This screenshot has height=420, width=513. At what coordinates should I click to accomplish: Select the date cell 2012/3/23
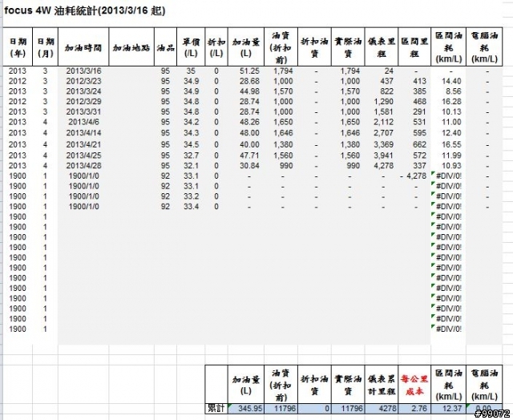(83, 81)
